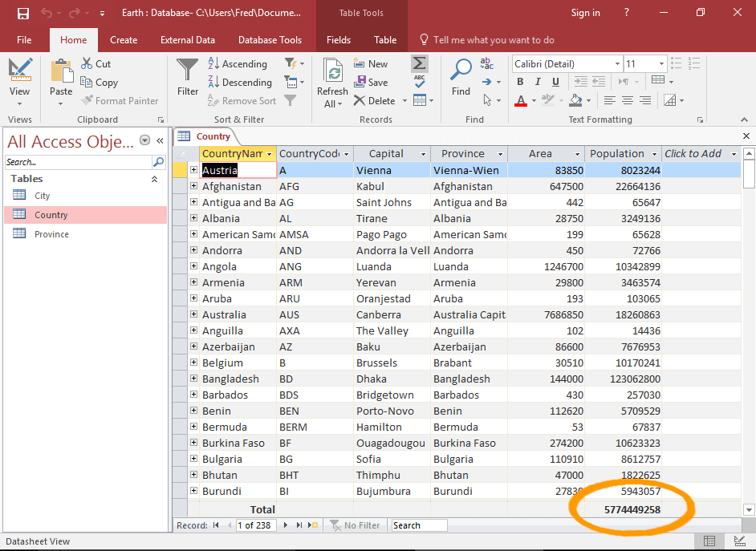Click the record Search box
The image size is (756, 551).
[418, 525]
